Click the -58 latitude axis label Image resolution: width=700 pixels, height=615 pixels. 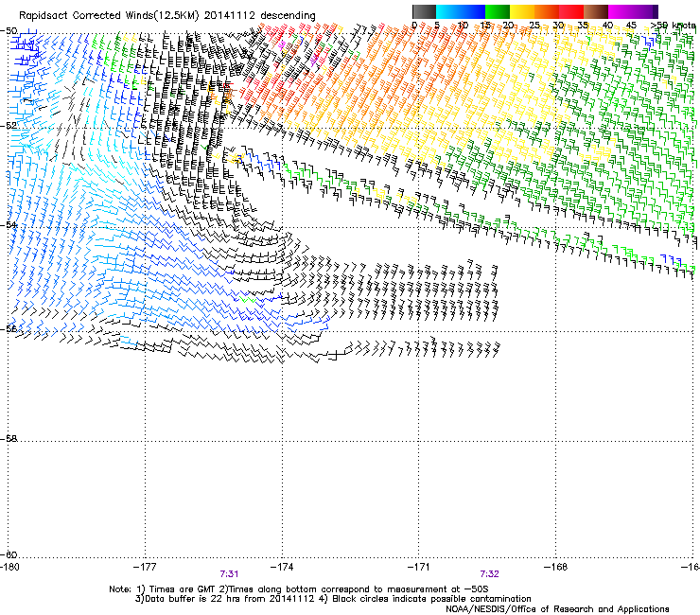[x=9, y=439]
